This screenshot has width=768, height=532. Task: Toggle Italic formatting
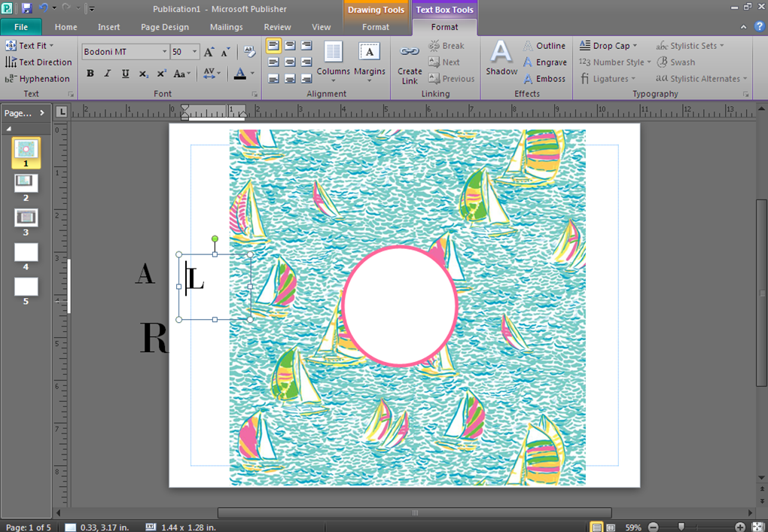(x=108, y=74)
